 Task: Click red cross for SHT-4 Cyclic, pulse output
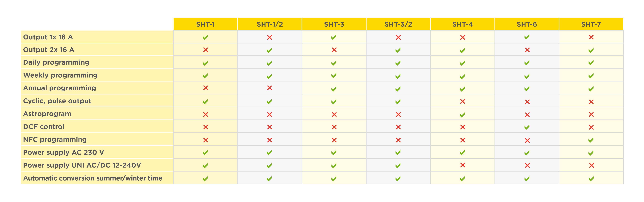[x=462, y=101]
